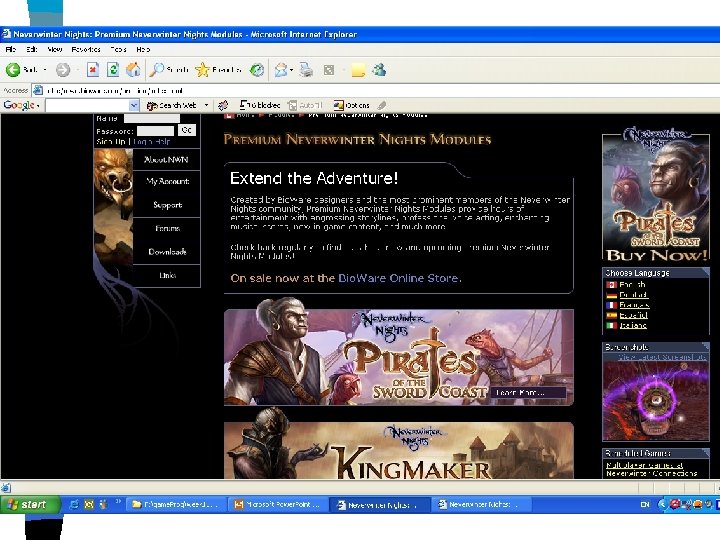Click Learn More on Pirates banner
Image resolution: width=720 pixels, height=540 pixels.
(x=528, y=393)
